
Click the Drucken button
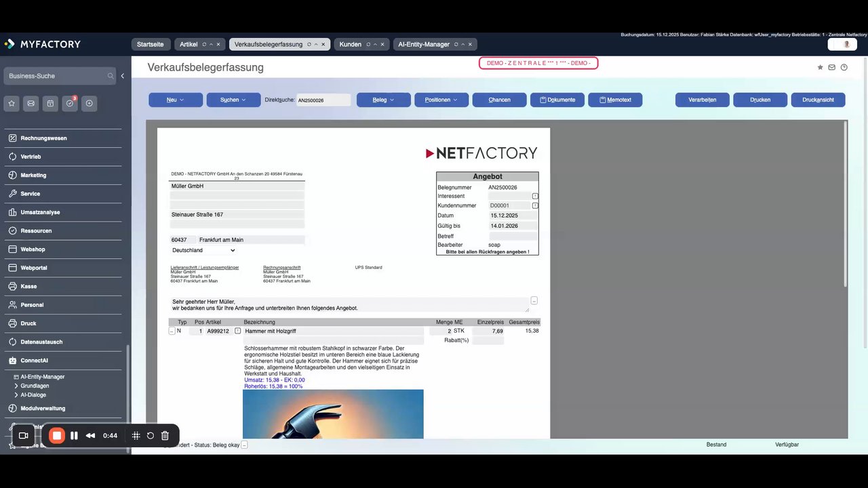[x=760, y=100]
